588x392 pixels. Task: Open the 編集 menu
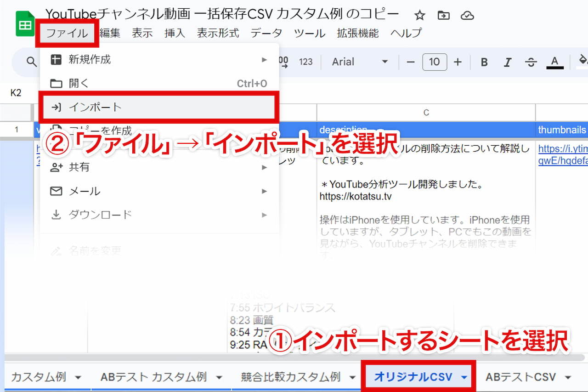pyautogui.click(x=110, y=33)
